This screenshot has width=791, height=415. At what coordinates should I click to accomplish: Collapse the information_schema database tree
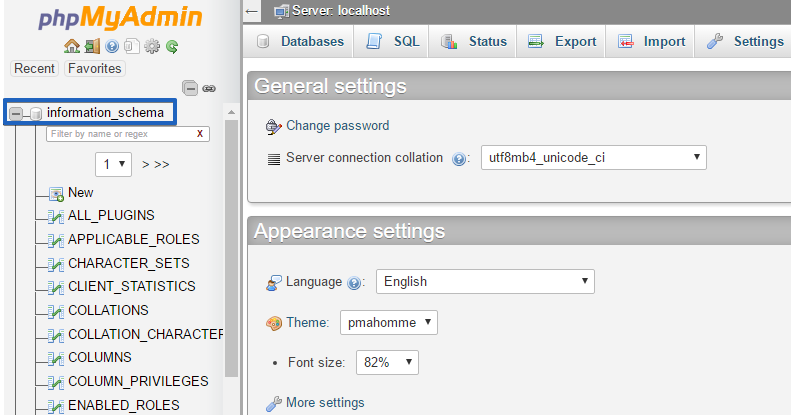[16, 113]
